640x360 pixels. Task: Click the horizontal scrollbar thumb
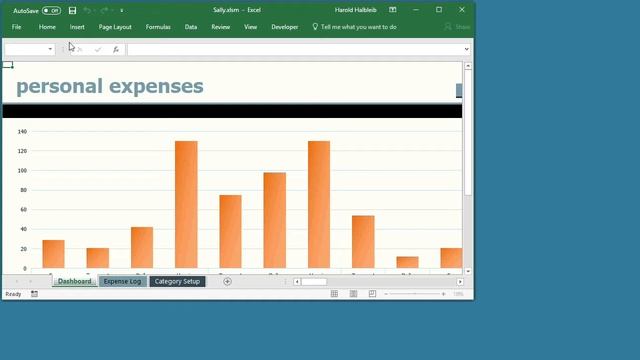pyautogui.click(x=314, y=282)
